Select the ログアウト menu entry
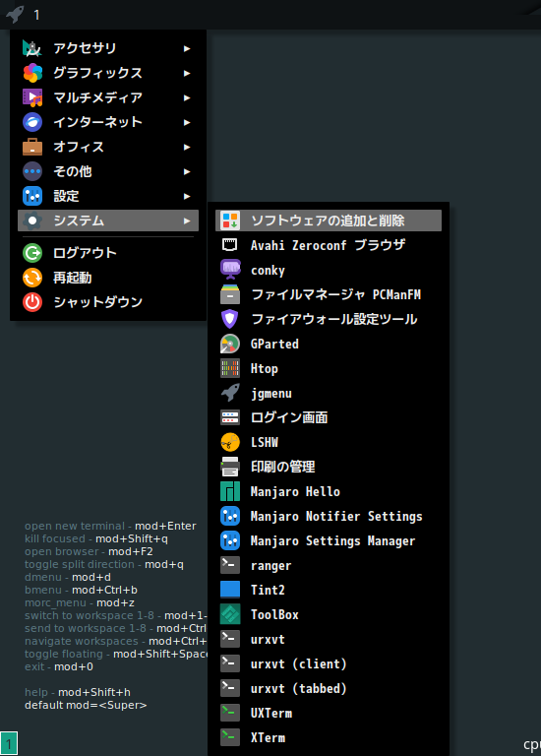 (108, 253)
